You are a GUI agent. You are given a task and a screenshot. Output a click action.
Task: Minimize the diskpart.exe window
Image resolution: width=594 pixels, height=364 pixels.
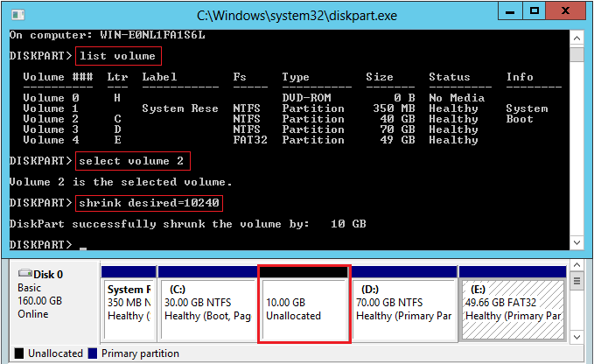(510, 12)
